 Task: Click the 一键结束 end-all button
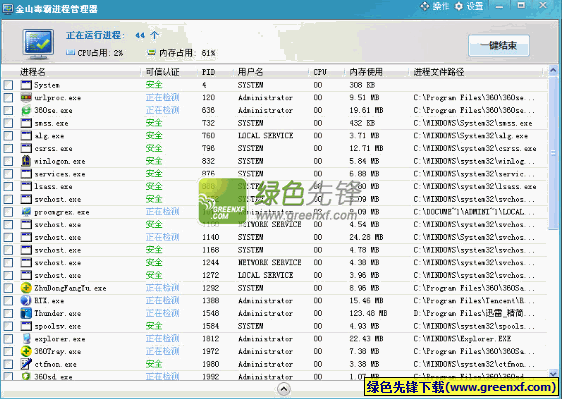pyautogui.click(x=499, y=45)
